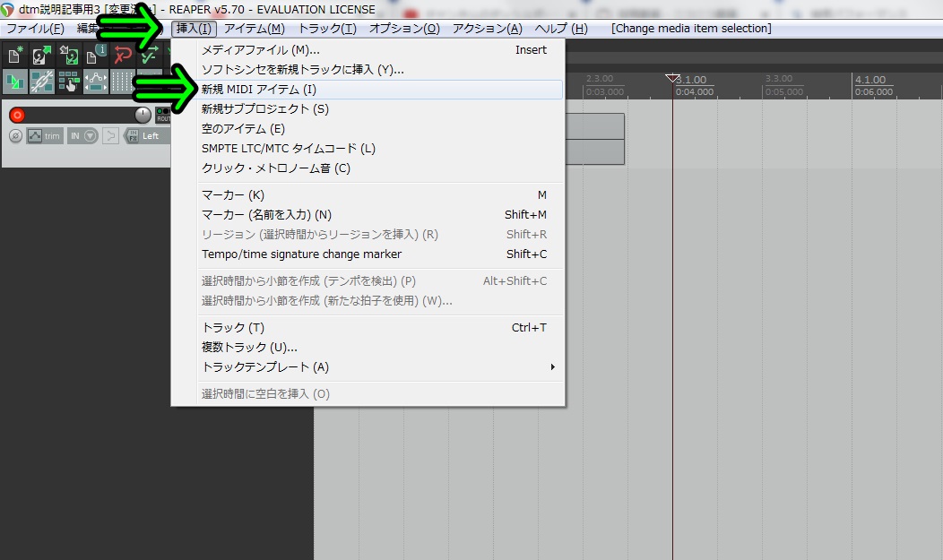
Task: Save the current project
Action: coord(68,54)
